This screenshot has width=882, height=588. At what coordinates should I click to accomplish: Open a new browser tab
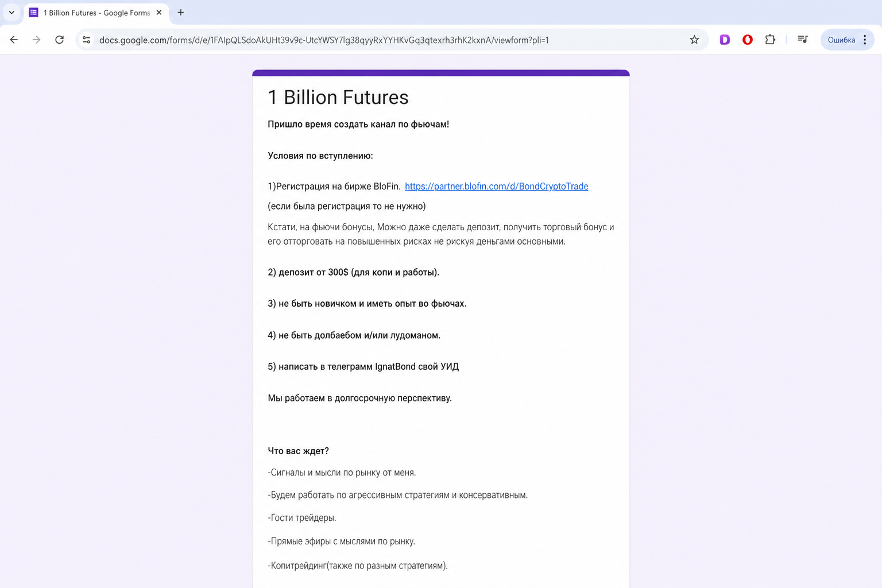coord(180,12)
